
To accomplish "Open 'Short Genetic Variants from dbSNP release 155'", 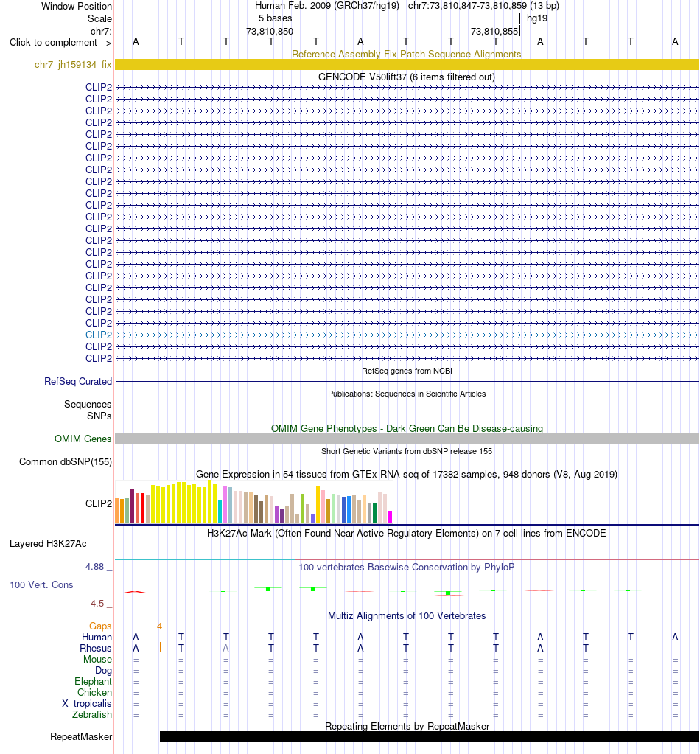I will 407,451.
